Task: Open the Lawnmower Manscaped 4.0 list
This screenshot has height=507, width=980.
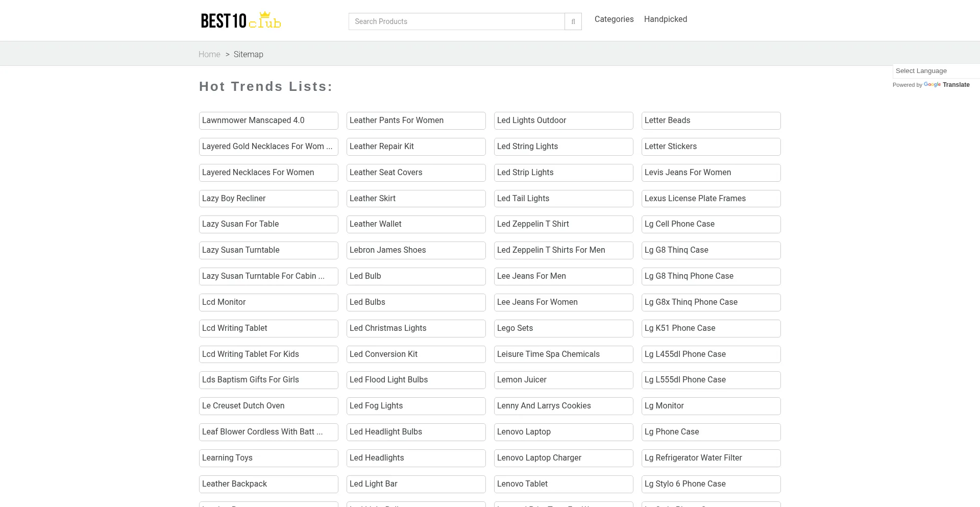Action: pos(268,120)
